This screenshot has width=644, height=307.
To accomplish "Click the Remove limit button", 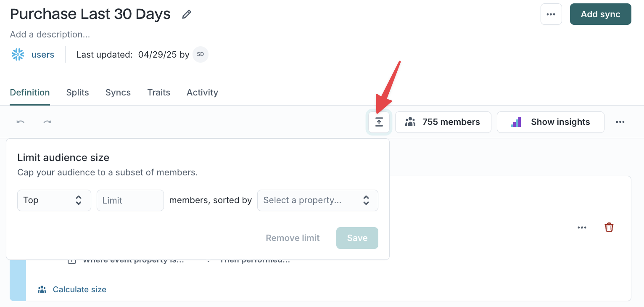I will [x=293, y=238].
